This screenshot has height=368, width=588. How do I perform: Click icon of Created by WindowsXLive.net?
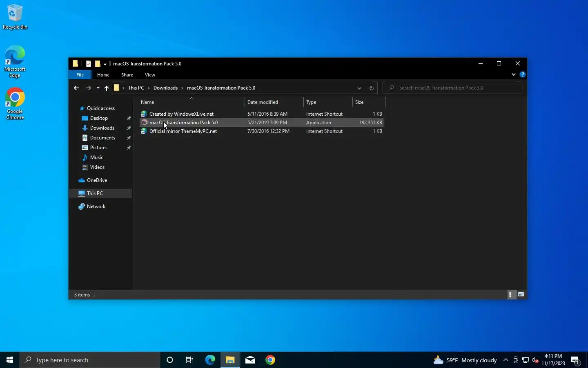click(x=144, y=114)
